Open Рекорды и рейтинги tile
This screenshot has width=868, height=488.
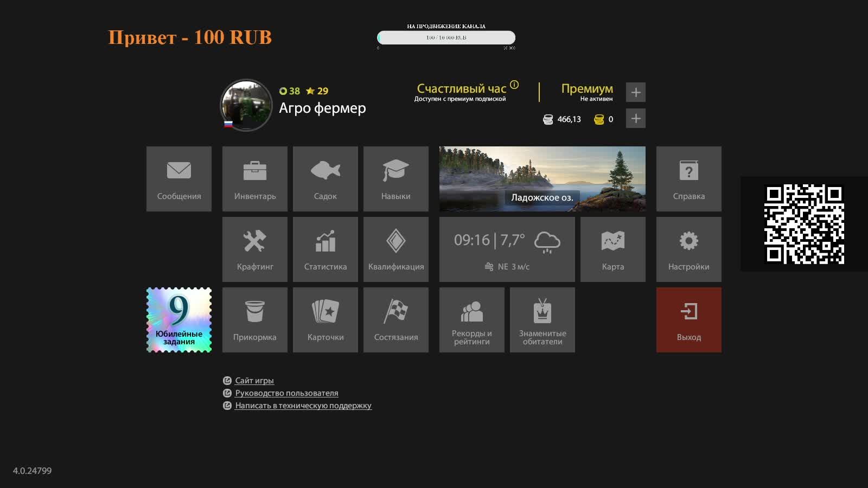(x=472, y=320)
